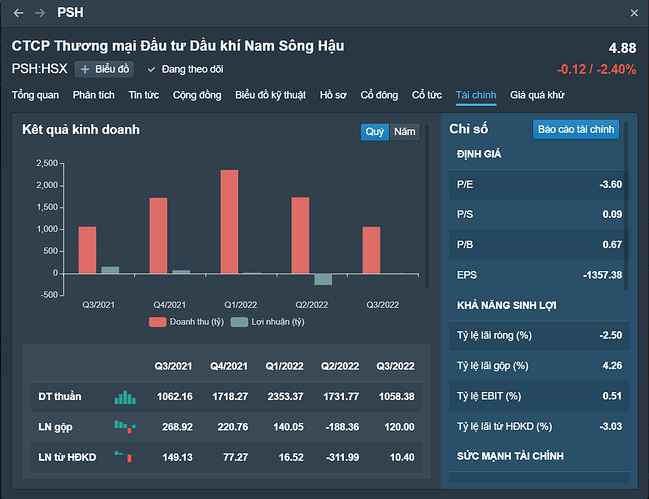Toggle Doanh thu (tỷ) legend swatch
Screen dimensions: 649x499
(158, 322)
